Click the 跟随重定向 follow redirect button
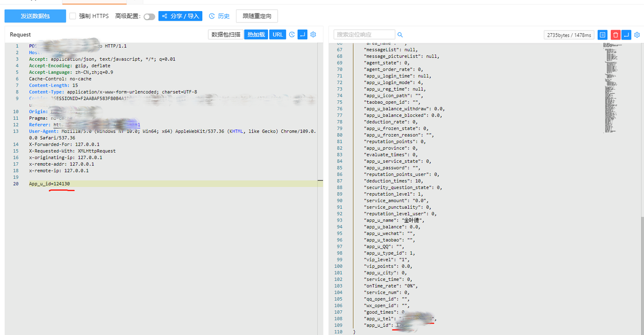 [x=257, y=16]
